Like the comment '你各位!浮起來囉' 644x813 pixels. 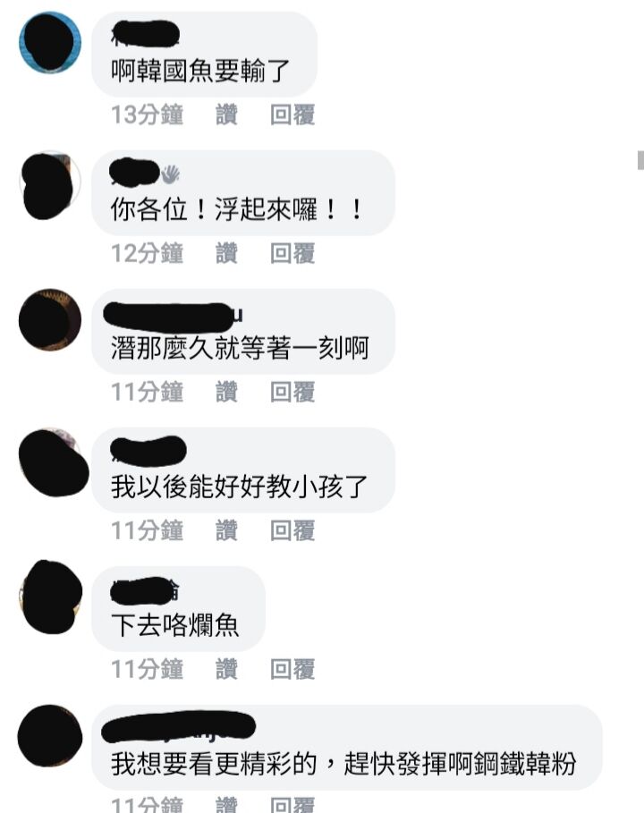(226, 253)
